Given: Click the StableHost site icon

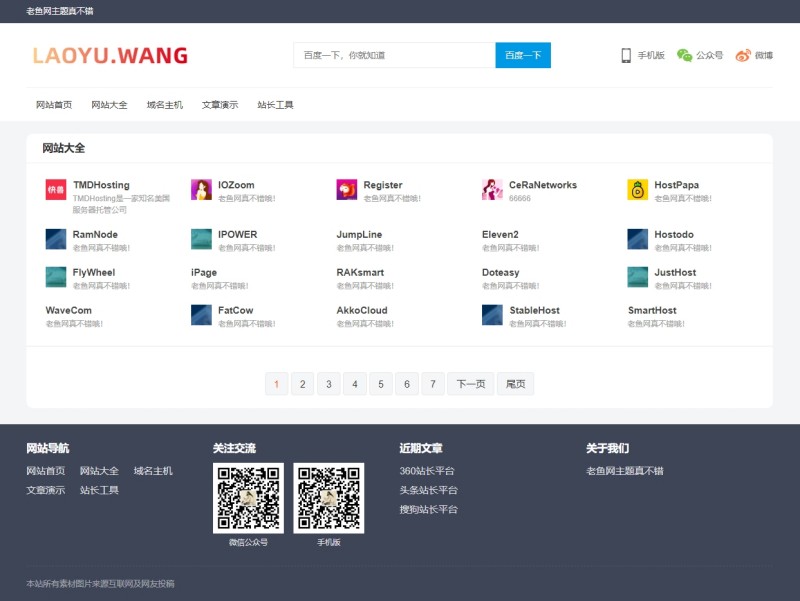Looking at the screenshot, I should [492, 315].
